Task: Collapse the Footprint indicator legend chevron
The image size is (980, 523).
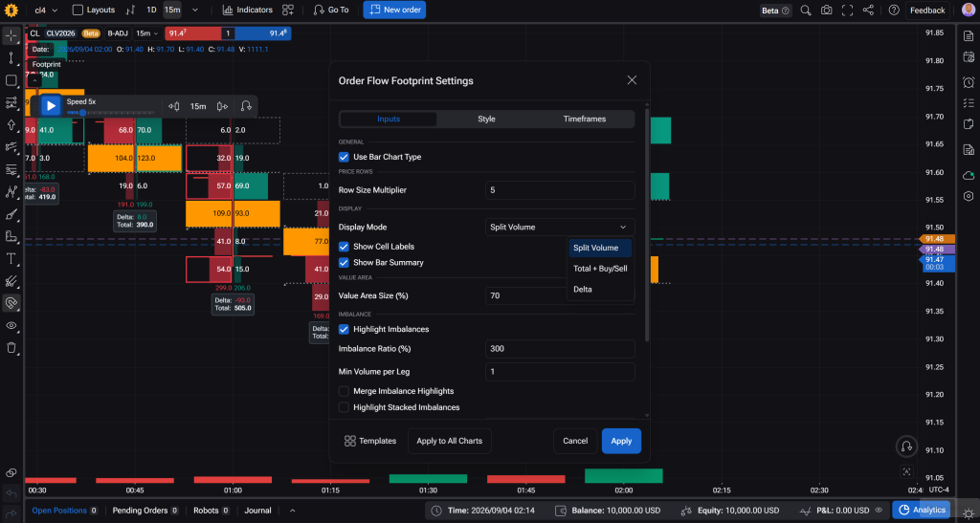Action: (34, 80)
